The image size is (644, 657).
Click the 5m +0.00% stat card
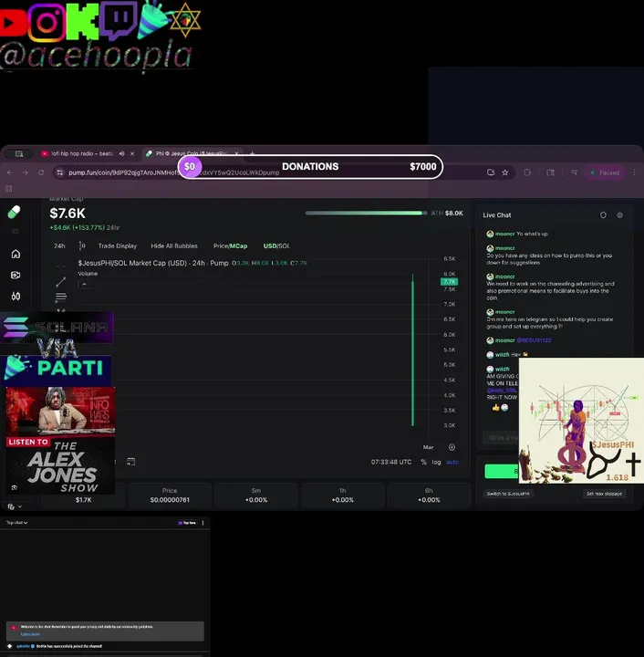click(x=256, y=495)
